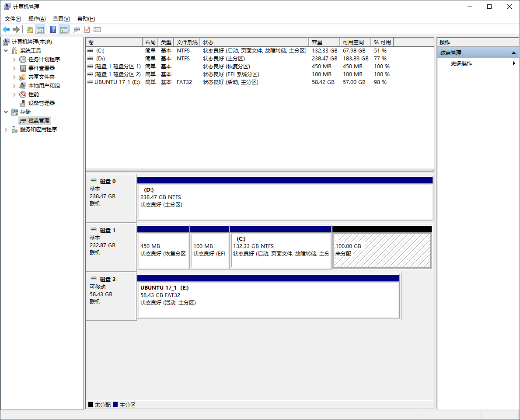Sort by the 文件系统 column header
The height and width of the screenshot is (420, 520).
(187, 42)
